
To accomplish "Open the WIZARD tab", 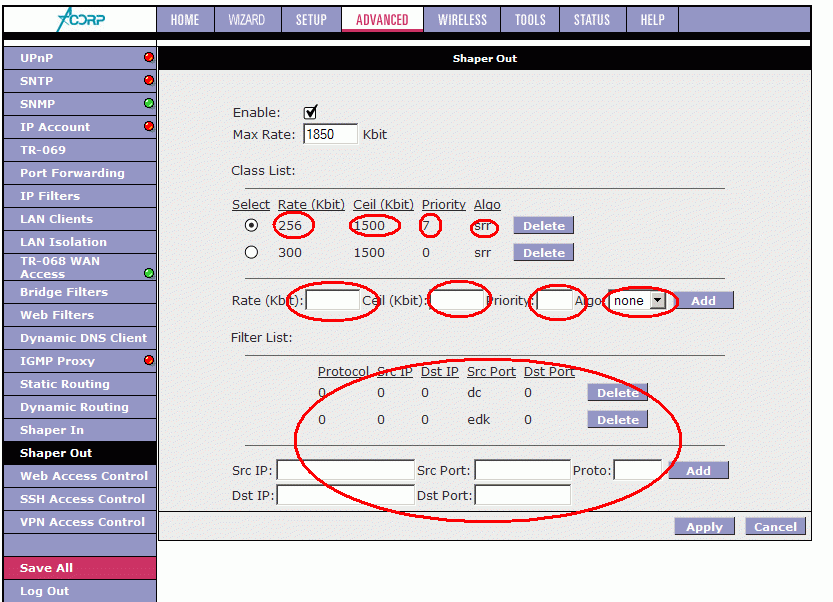I will pyautogui.click(x=247, y=20).
